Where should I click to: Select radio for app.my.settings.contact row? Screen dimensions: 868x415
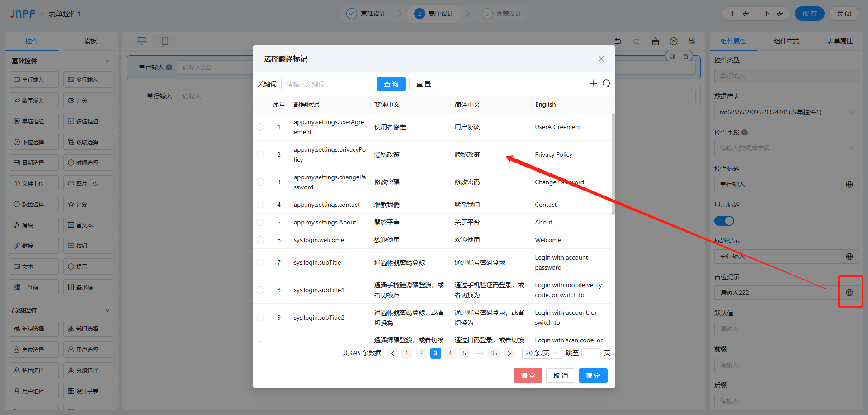coord(260,205)
